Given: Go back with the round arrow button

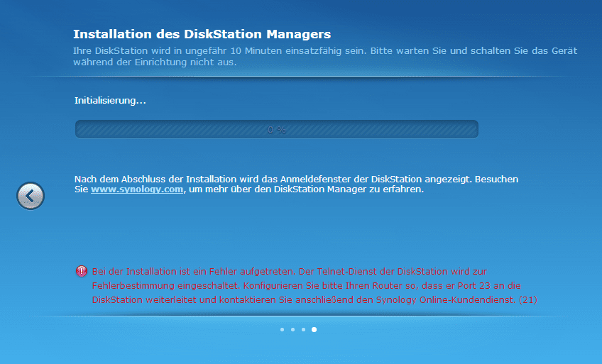Looking at the screenshot, I should coord(31,196).
